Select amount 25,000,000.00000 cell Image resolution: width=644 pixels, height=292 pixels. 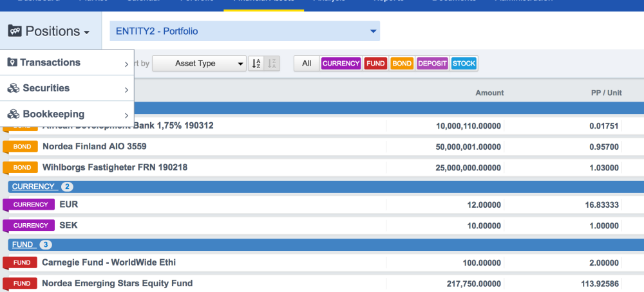pyautogui.click(x=468, y=168)
